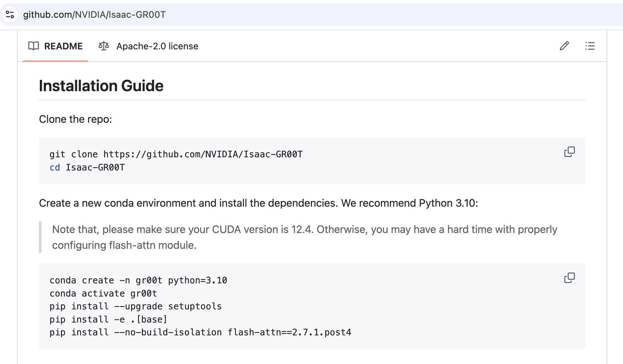Click the flash-attn==2.7.1.post4 install line
This screenshot has width=623, height=364.
click(201, 332)
